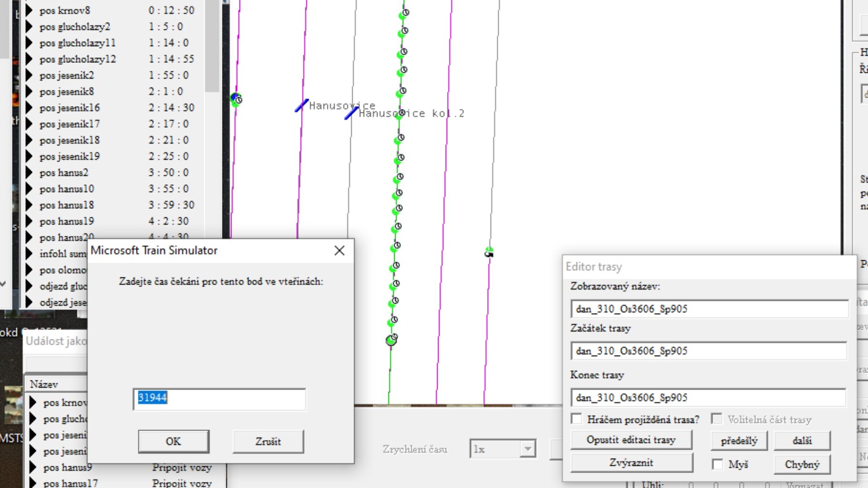Viewport: 868px width, 488px height.
Task: Expand the pos jesenik16 entry
Action: [x=30, y=107]
